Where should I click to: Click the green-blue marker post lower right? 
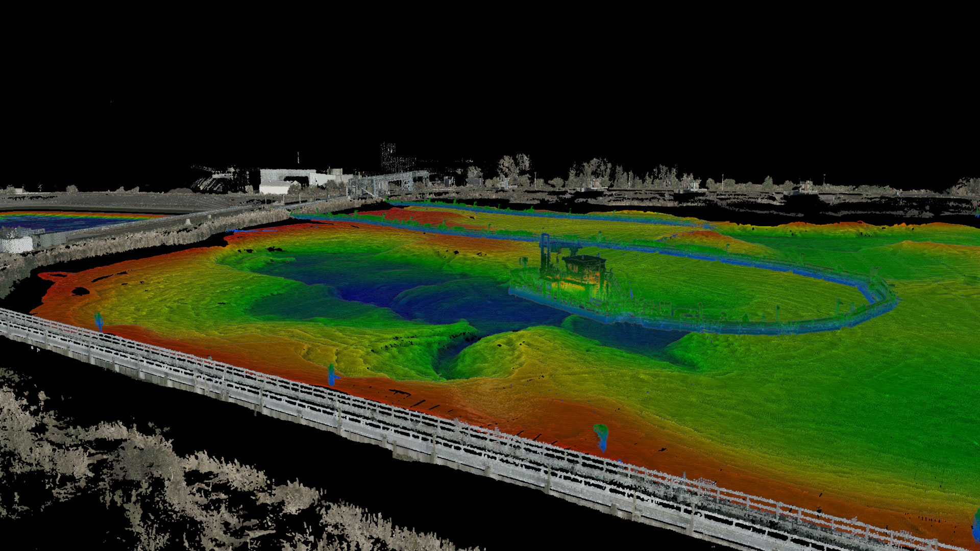601,437
